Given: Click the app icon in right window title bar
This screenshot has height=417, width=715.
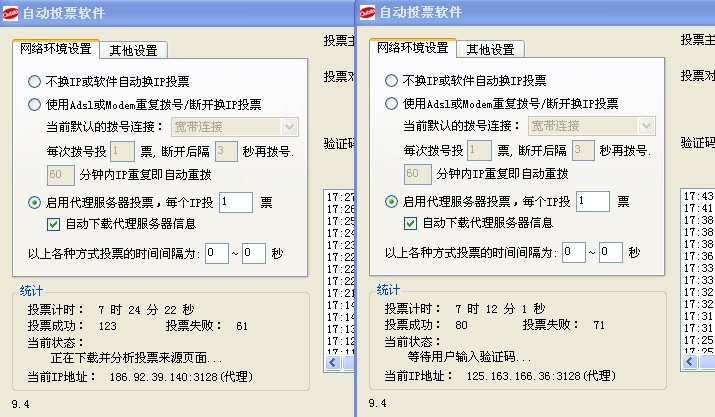Looking at the screenshot, I should coord(368,13).
